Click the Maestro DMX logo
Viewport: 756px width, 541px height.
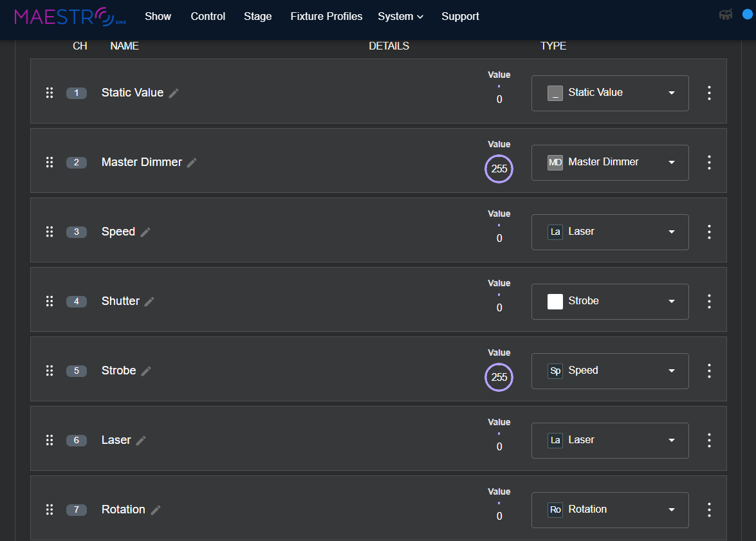tap(70, 16)
